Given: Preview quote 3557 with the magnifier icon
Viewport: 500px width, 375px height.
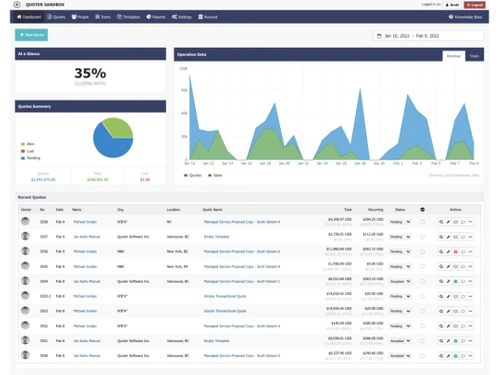Looking at the screenshot, I should (441, 237).
